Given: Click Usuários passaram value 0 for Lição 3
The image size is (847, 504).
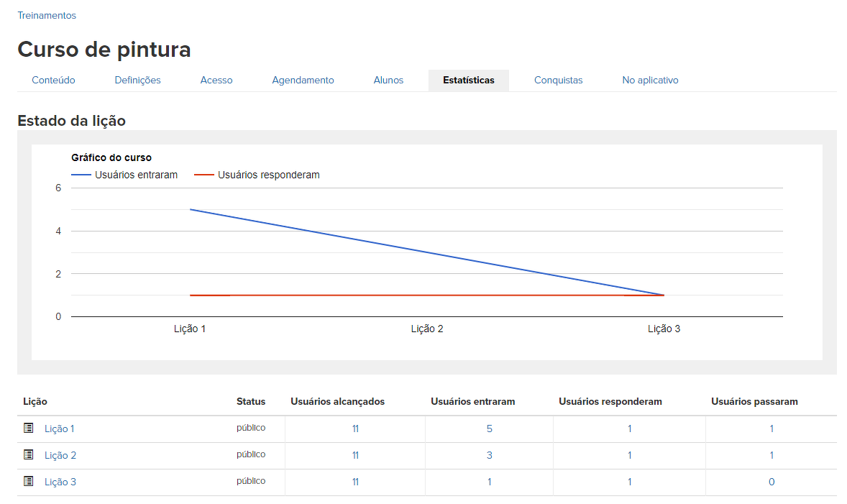Looking at the screenshot, I should 772,482.
